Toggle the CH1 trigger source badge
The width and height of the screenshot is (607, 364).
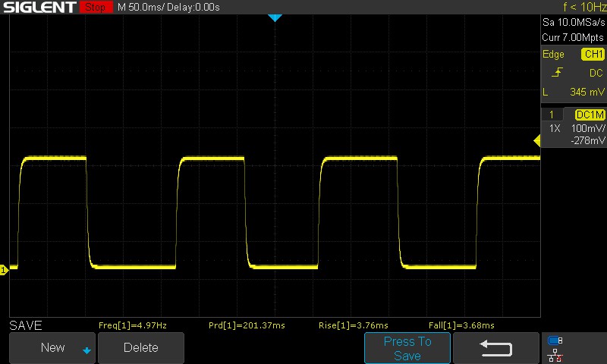click(593, 55)
